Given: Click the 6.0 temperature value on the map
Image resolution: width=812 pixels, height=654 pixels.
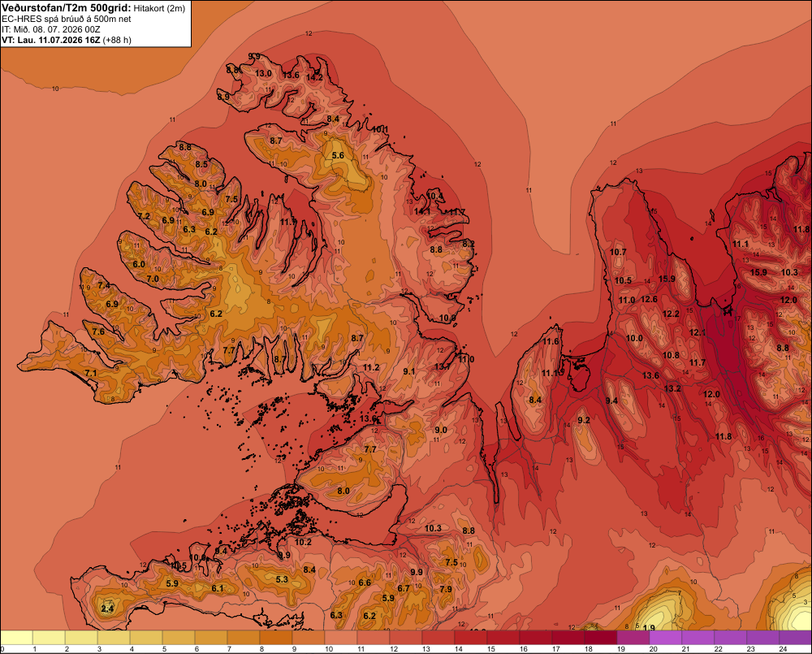Looking at the screenshot, I should click(x=139, y=264).
